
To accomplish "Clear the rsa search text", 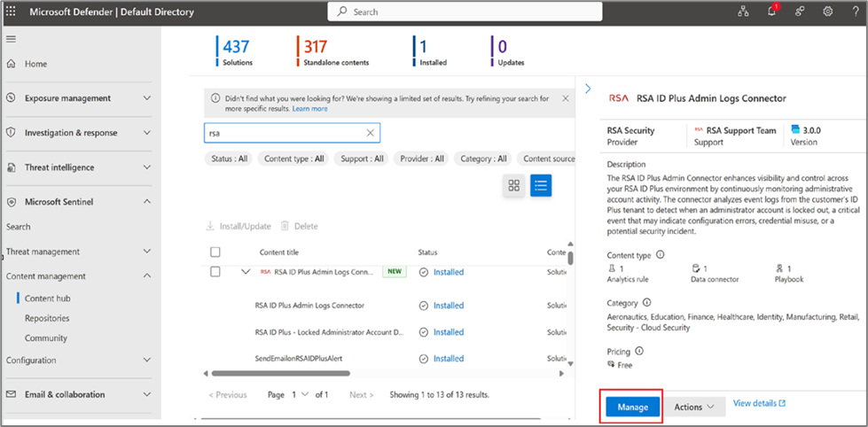I will pos(371,133).
